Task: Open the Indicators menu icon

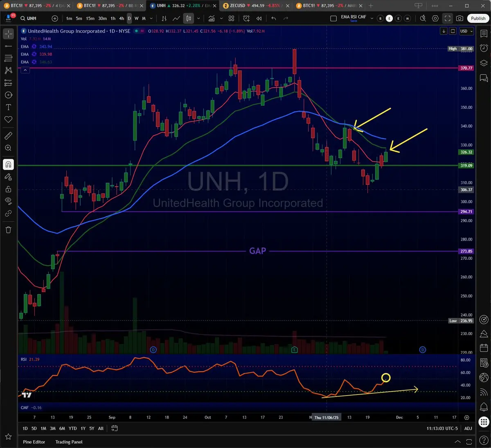Action: pyautogui.click(x=212, y=18)
